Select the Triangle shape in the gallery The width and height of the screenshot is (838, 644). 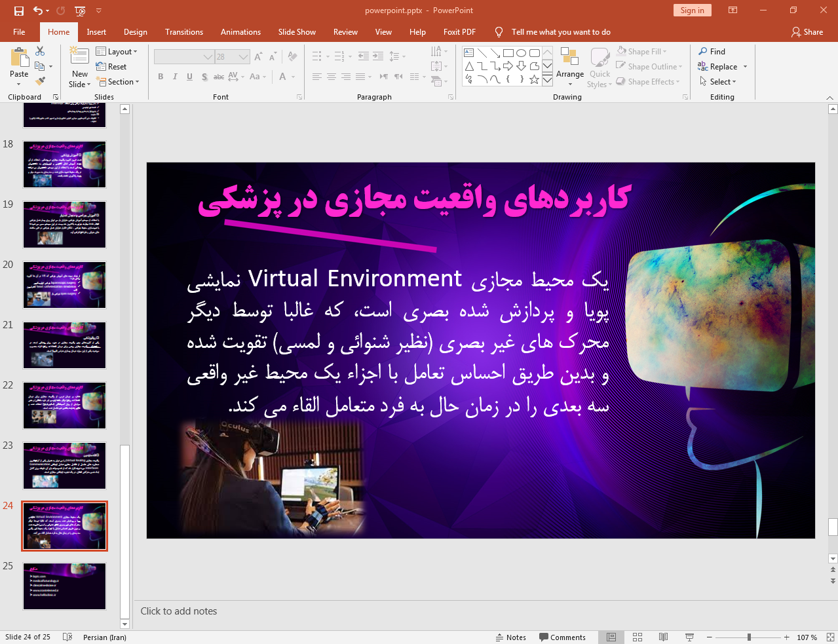pyautogui.click(x=468, y=66)
